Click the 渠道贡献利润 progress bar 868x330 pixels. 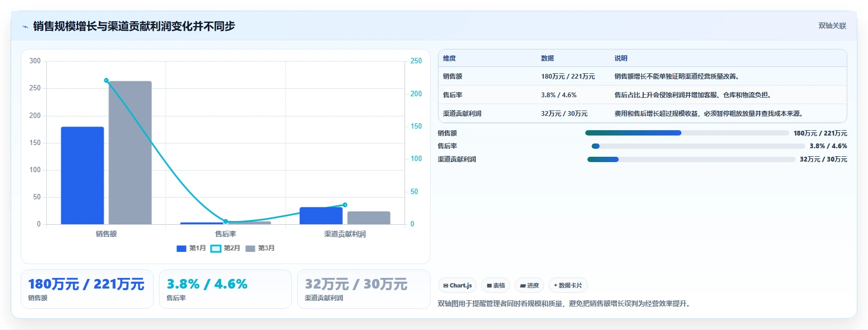point(691,159)
